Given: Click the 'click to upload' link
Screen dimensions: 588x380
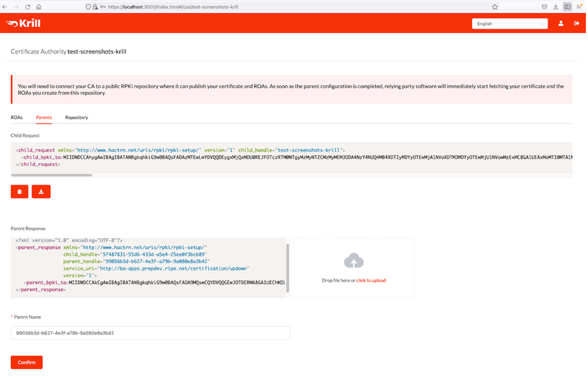Looking at the screenshot, I should [371, 280].
